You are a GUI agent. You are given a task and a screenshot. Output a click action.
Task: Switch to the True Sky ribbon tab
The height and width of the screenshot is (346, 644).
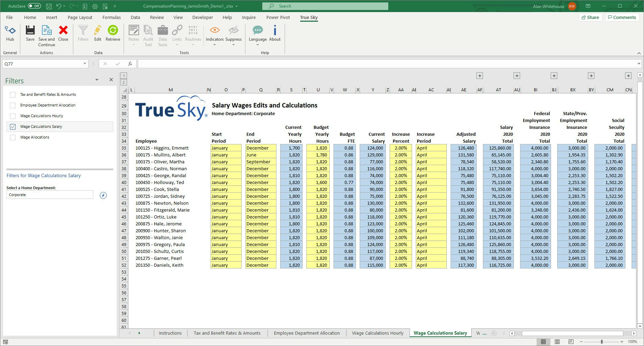pyautogui.click(x=308, y=17)
